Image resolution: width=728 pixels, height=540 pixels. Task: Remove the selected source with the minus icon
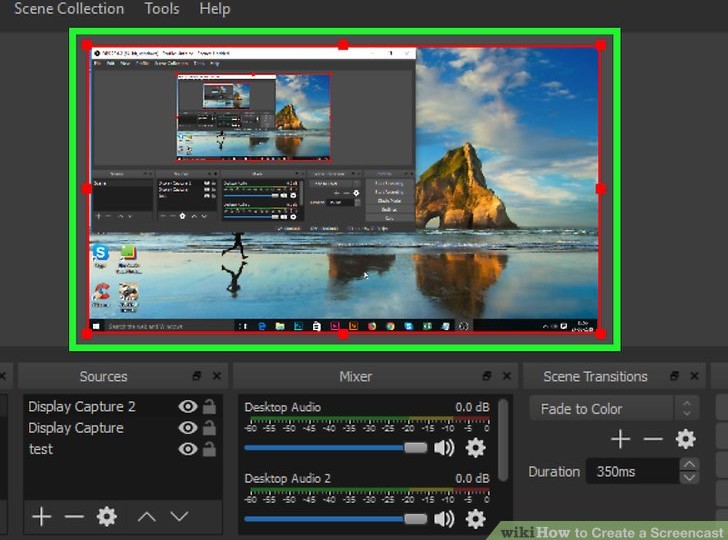coord(73,517)
